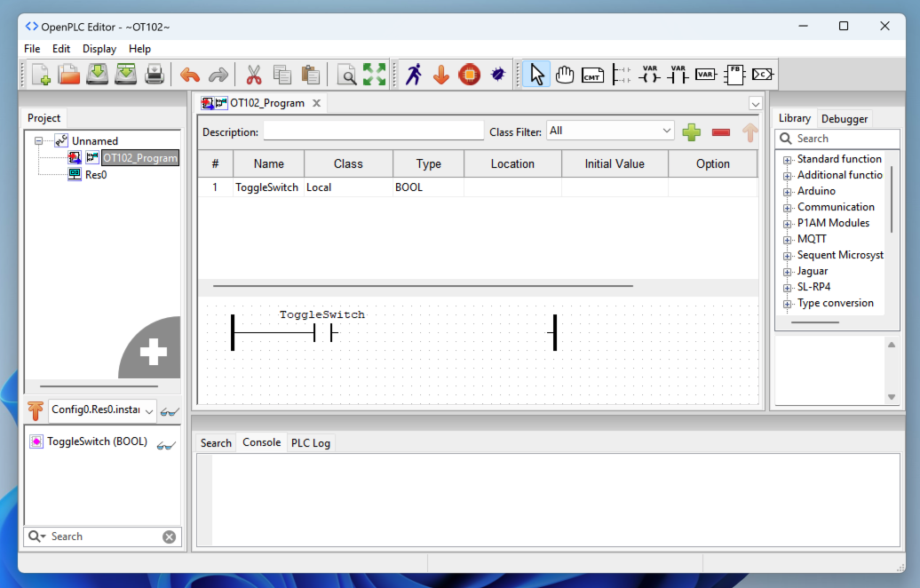Screen dimensions: 920x588
Task: Remove variable with red minus button
Action: (x=720, y=132)
